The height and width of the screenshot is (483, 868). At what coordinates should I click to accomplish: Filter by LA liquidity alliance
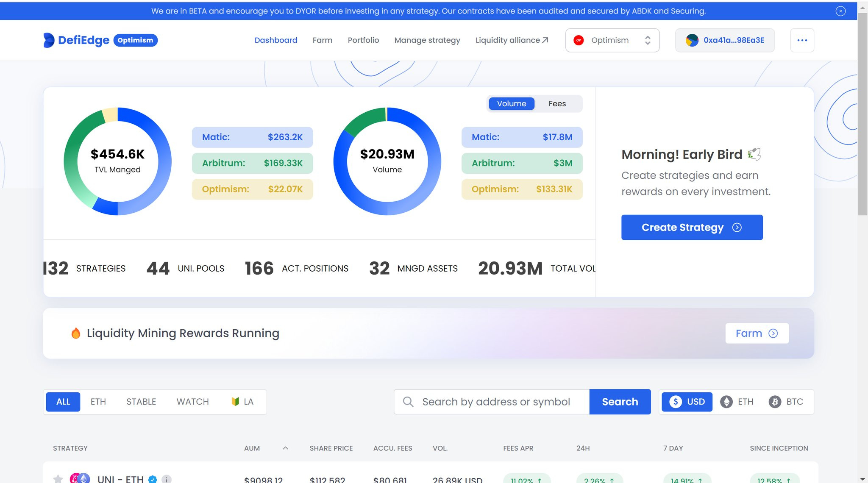(x=242, y=402)
